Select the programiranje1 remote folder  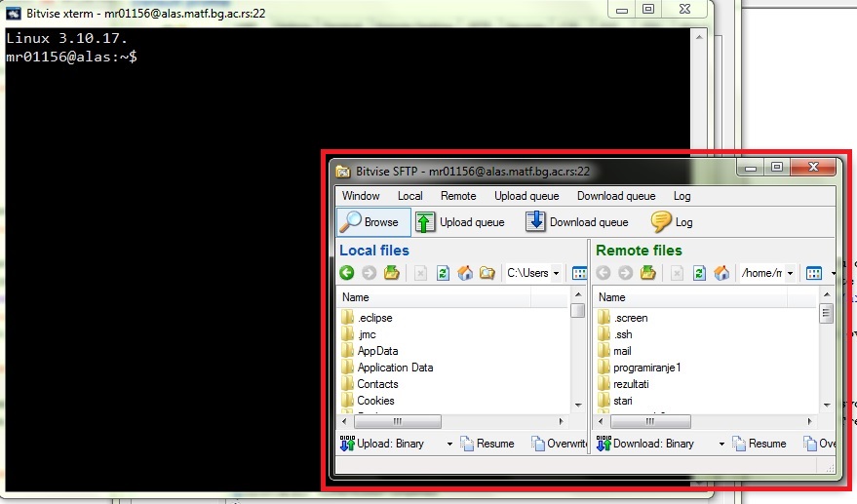coord(640,368)
